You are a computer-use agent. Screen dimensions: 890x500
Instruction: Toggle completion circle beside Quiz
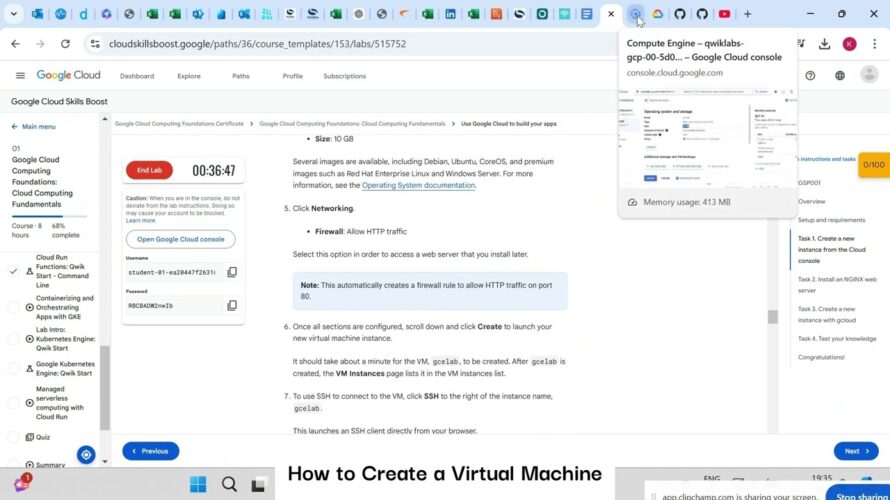14,437
